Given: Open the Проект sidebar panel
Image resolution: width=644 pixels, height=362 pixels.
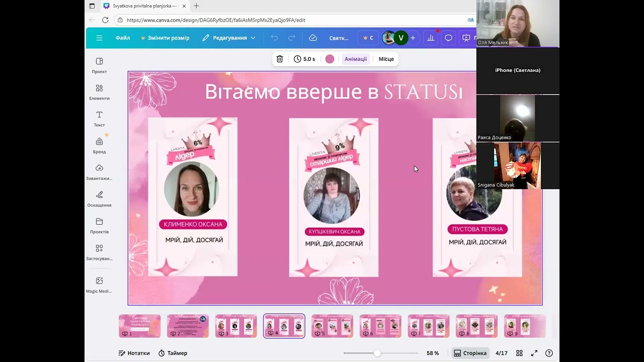Looking at the screenshot, I should 99,65.
